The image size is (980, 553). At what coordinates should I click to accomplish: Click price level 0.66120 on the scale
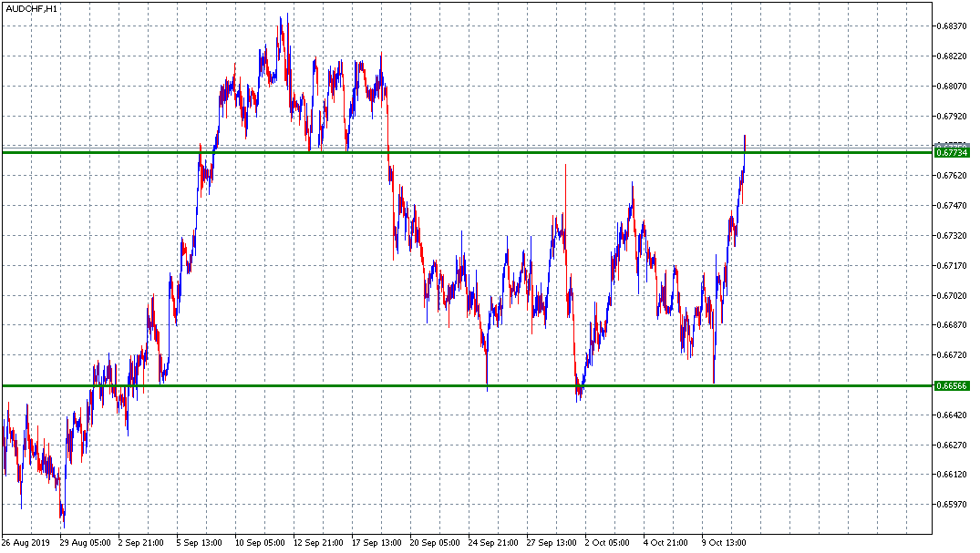point(952,475)
